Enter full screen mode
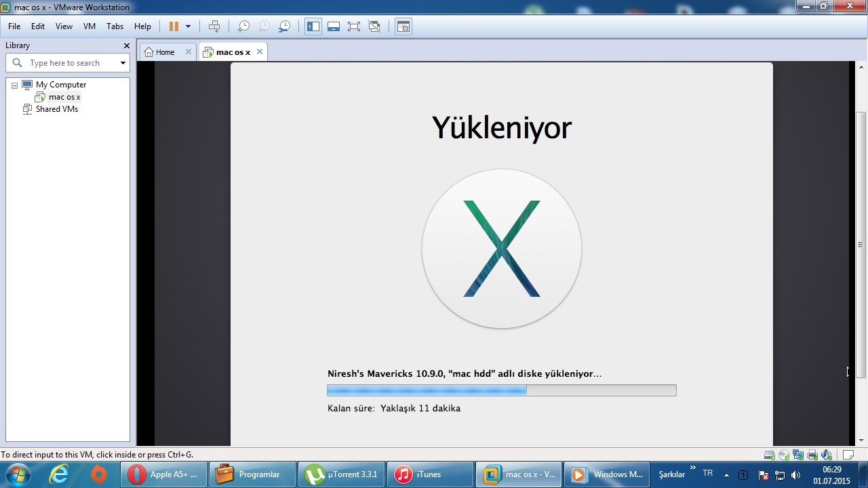 click(354, 26)
